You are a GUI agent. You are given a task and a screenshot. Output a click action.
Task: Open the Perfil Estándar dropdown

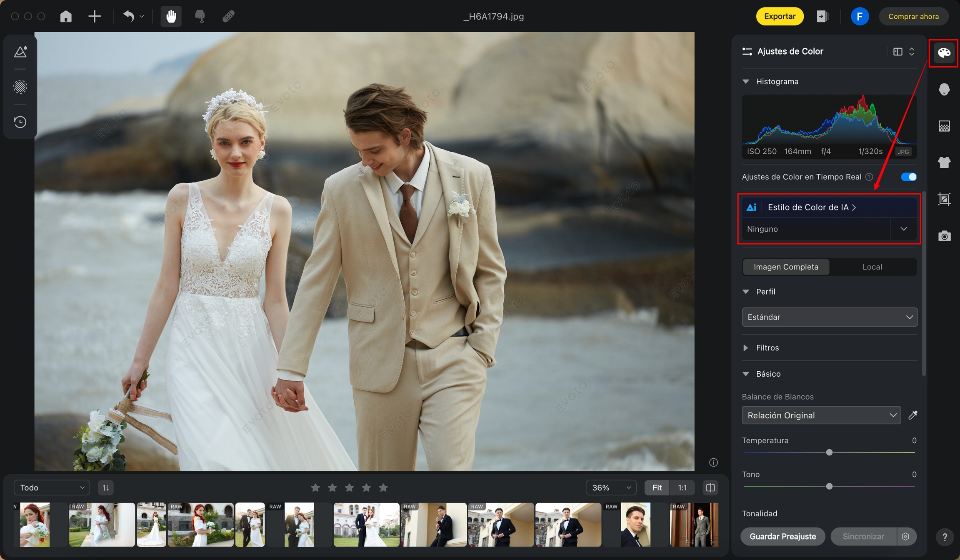829,317
